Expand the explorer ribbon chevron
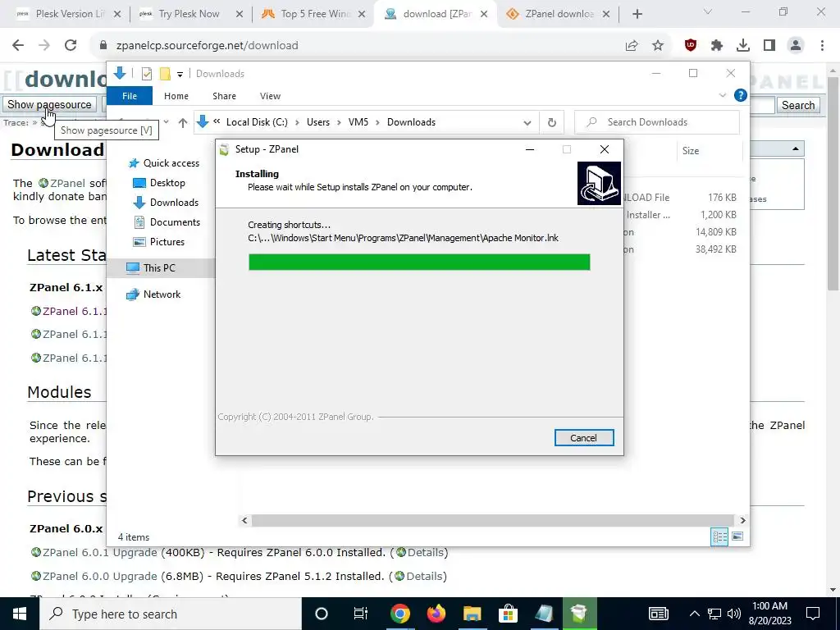The height and width of the screenshot is (630, 840). [722, 95]
